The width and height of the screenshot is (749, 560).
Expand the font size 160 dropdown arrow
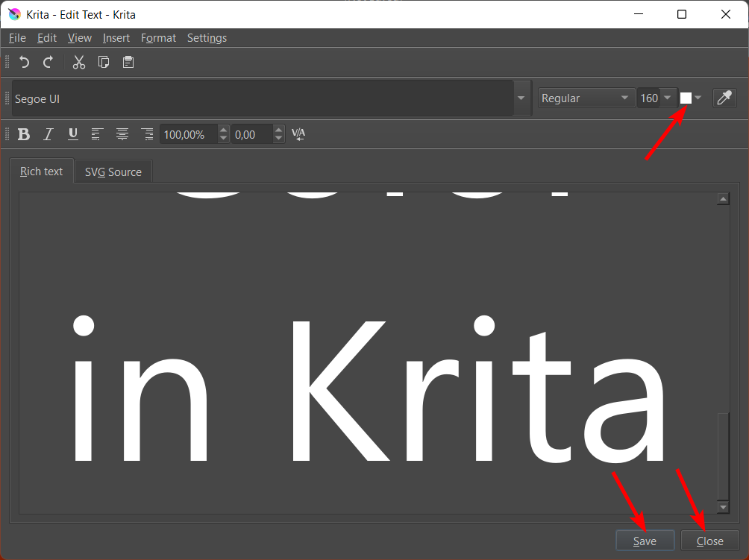tap(668, 98)
